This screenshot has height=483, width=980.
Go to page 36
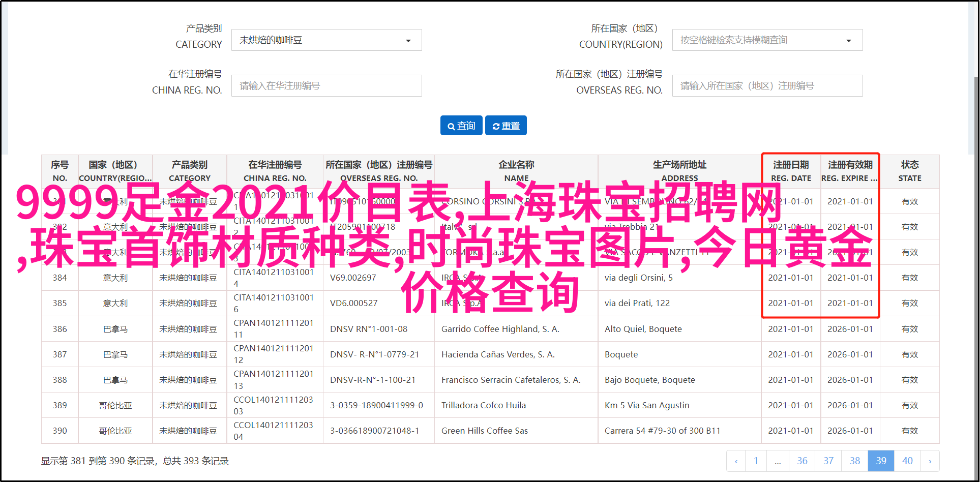(802, 461)
